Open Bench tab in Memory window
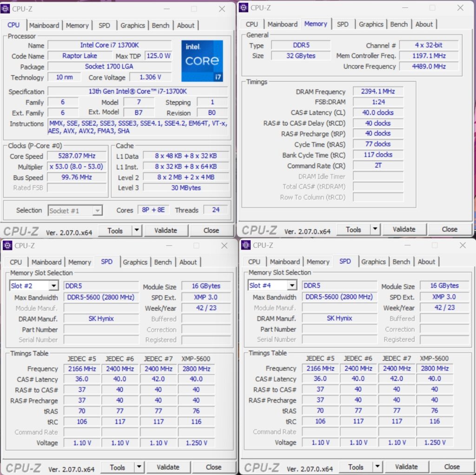This screenshot has height=475, width=476. (x=399, y=24)
